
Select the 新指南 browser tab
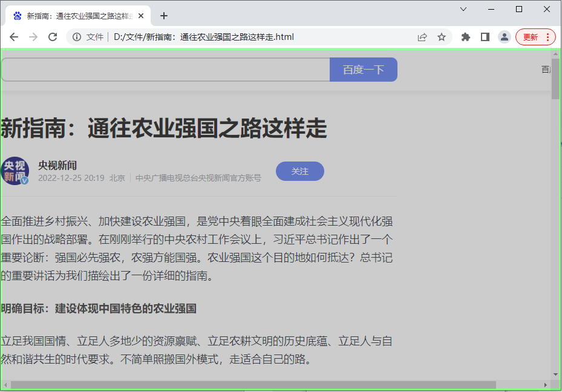point(79,16)
